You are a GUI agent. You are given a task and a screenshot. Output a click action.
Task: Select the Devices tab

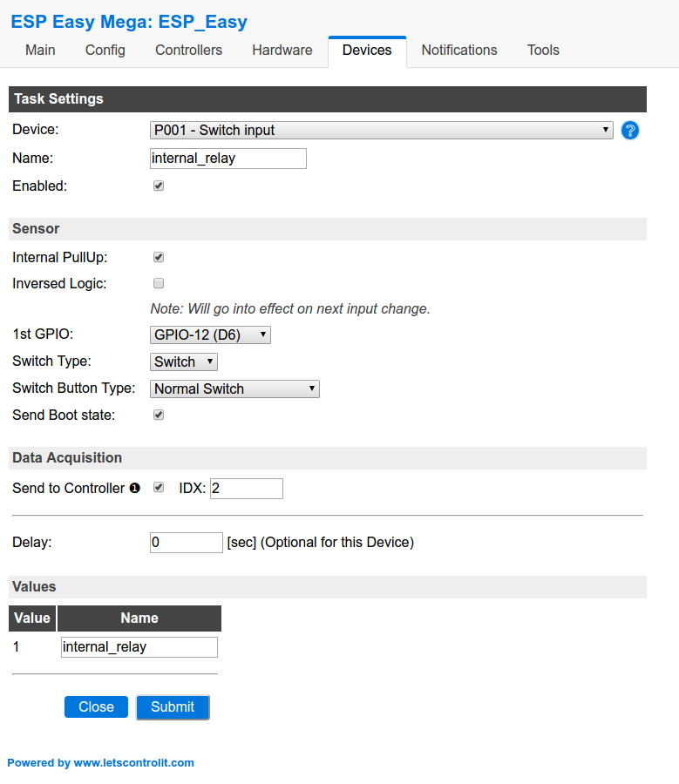pyautogui.click(x=367, y=50)
